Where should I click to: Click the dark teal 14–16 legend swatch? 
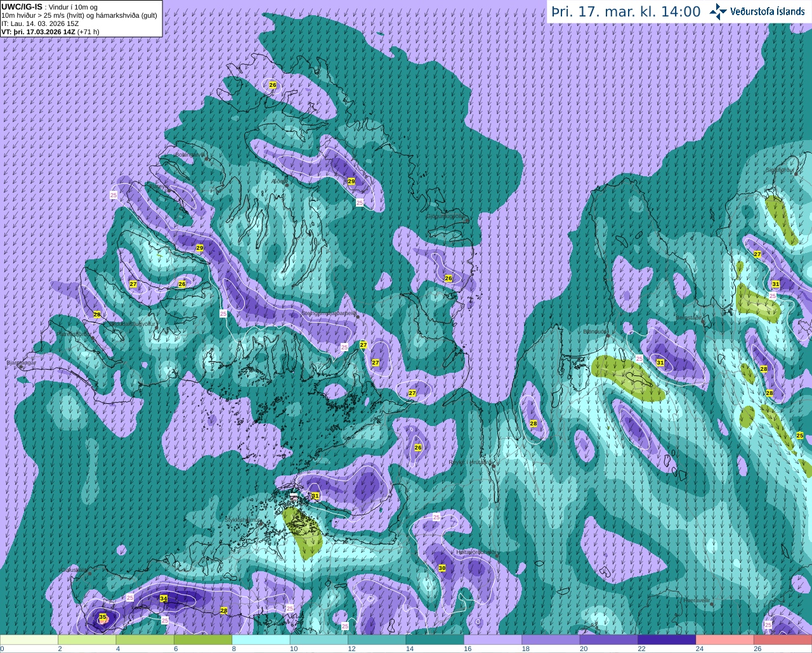pos(435,640)
